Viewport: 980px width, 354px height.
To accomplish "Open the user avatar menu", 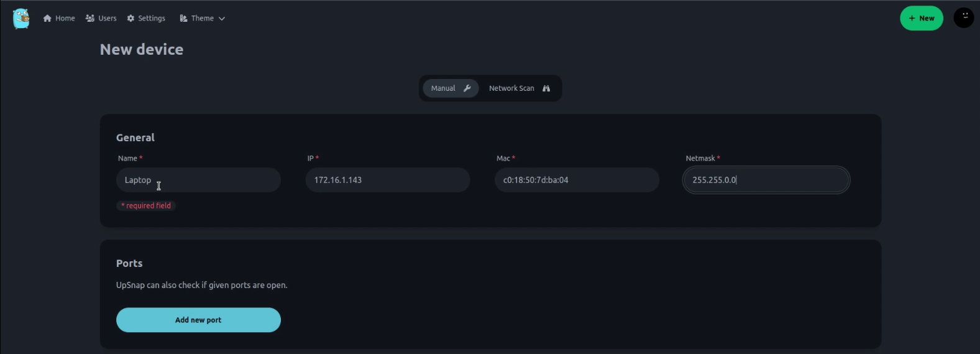I will click(964, 18).
